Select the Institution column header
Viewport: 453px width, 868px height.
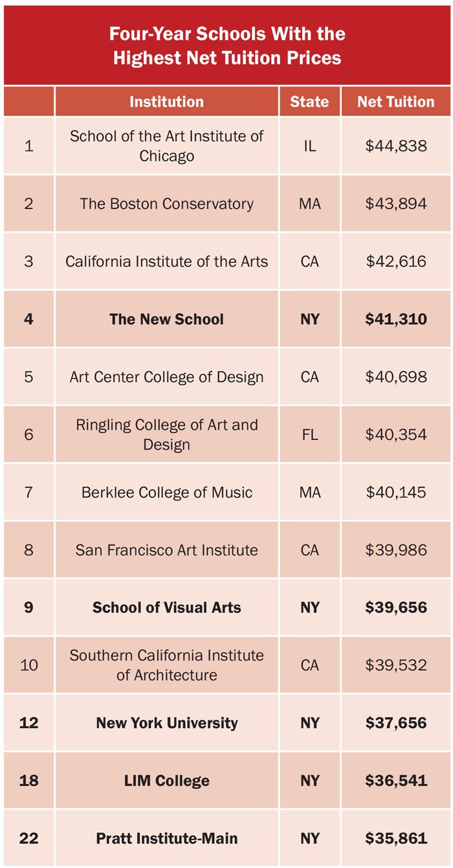tap(166, 102)
